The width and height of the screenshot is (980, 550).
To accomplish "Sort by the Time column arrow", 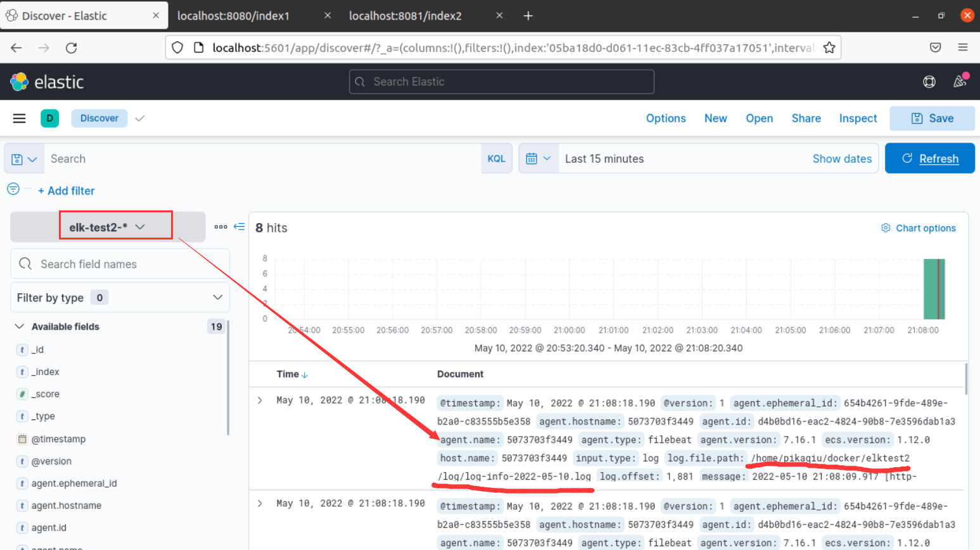I will tap(305, 375).
